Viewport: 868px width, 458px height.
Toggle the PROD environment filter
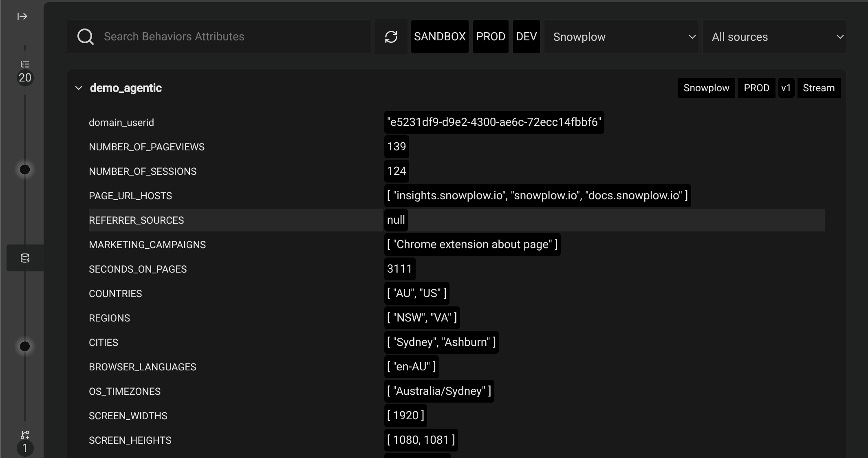click(x=491, y=37)
